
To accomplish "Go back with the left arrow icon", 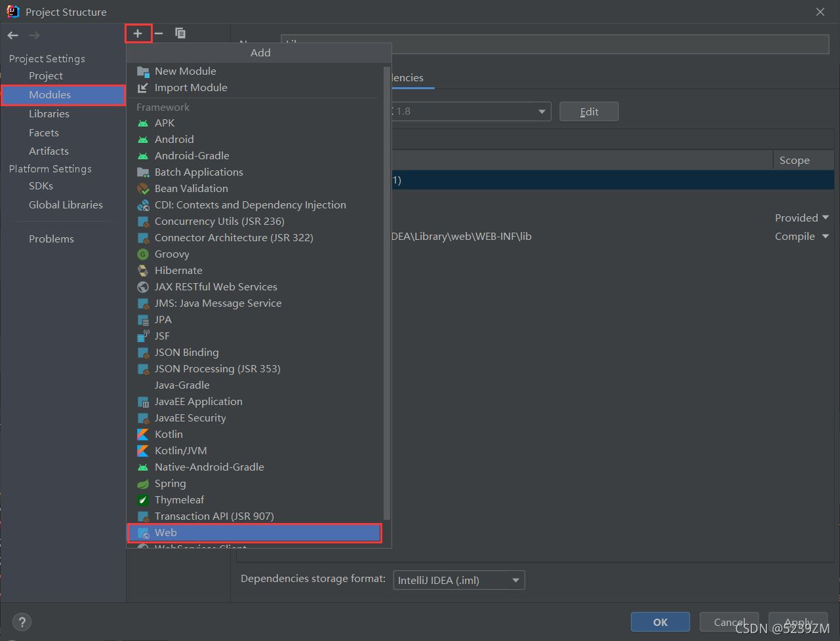I will (x=13, y=35).
